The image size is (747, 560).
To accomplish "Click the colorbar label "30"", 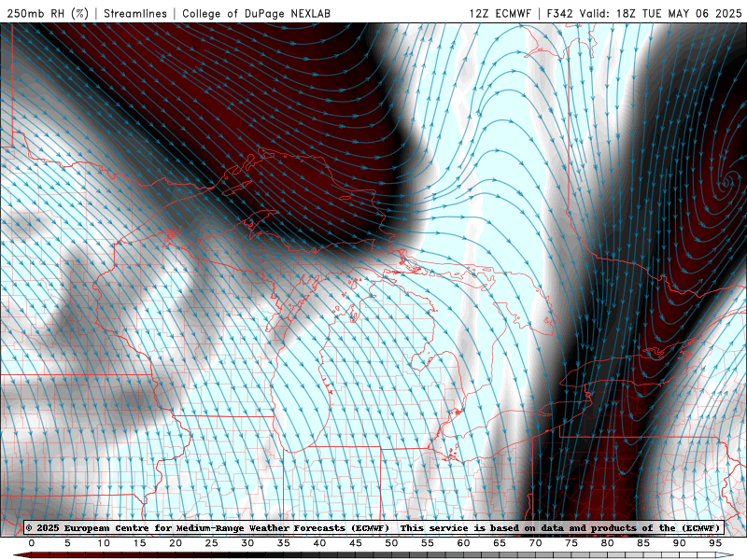I will pyautogui.click(x=247, y=543).
